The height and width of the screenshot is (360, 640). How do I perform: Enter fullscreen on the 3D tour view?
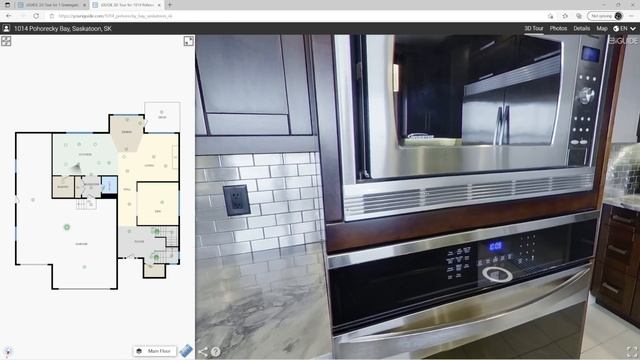coord(631,351)
